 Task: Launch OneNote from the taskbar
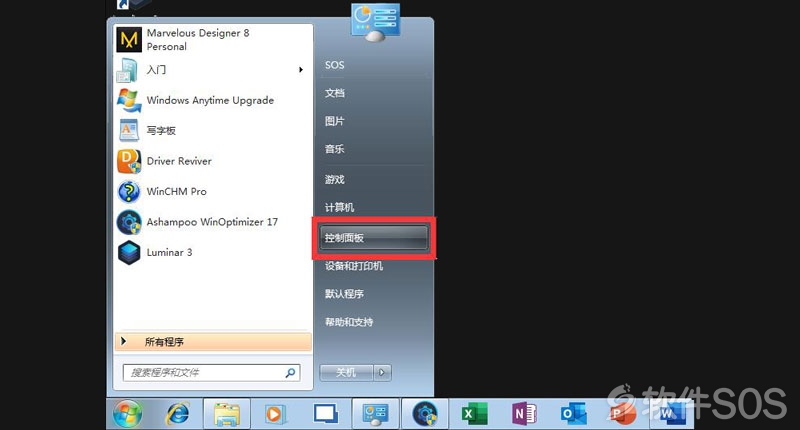click(524, 414)
